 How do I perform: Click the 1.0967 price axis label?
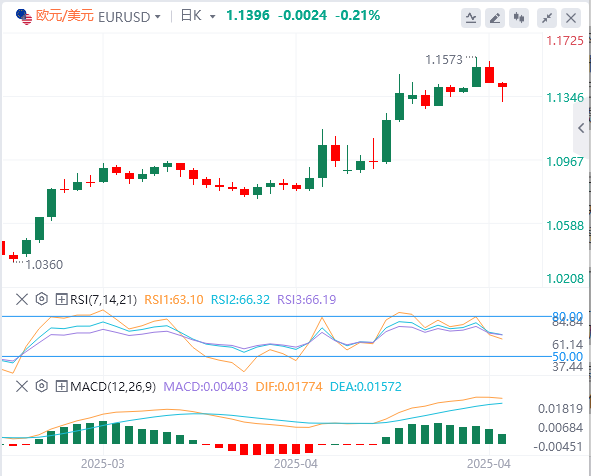tap(565, 162)
